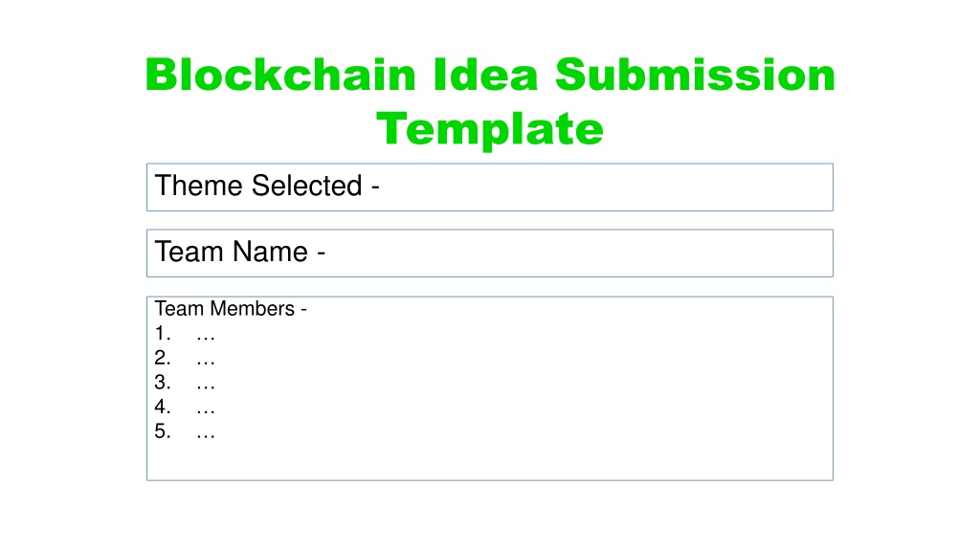Click the word Name in the team box

pos(270,252)
